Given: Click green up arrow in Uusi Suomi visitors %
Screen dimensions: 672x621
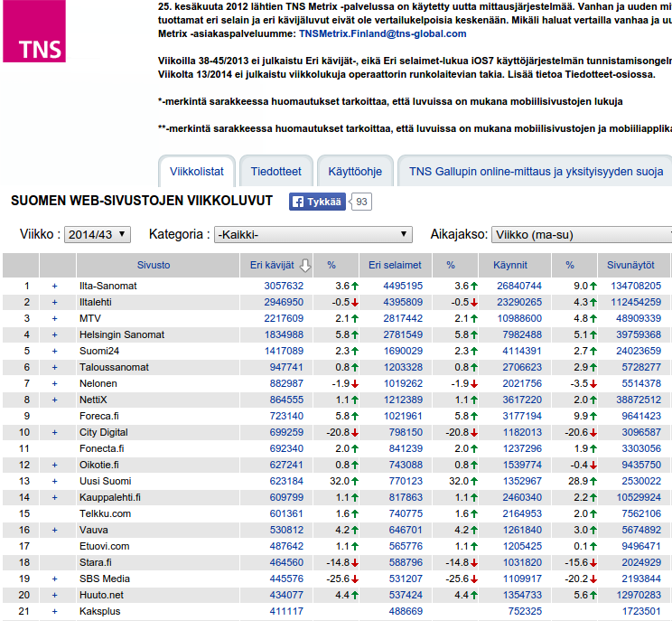Looking at the screenshot, I should tap(355, 482).
